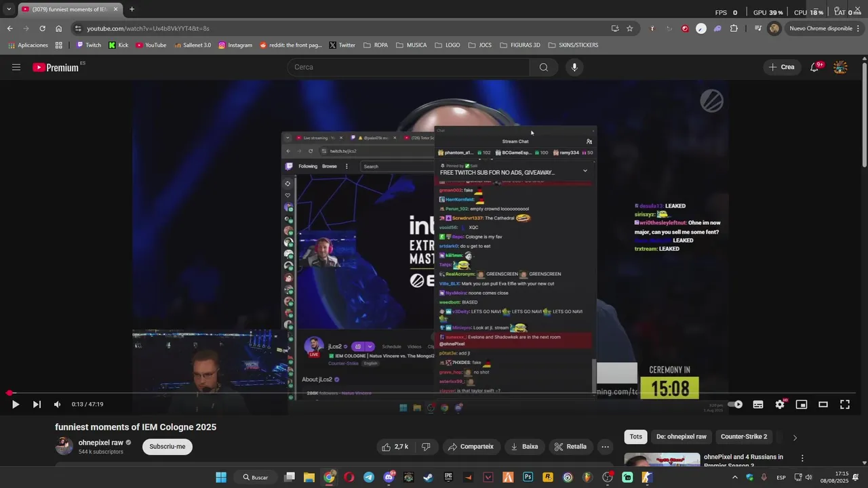Start voice search with microphone
This screenshot has width=868, height=488.
(x=574, y=67)
